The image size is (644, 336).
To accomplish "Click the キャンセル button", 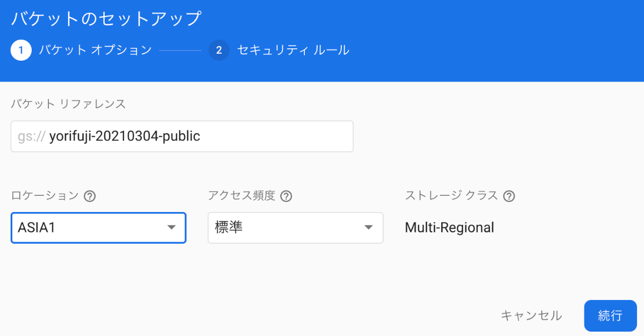I will [531, 316].
